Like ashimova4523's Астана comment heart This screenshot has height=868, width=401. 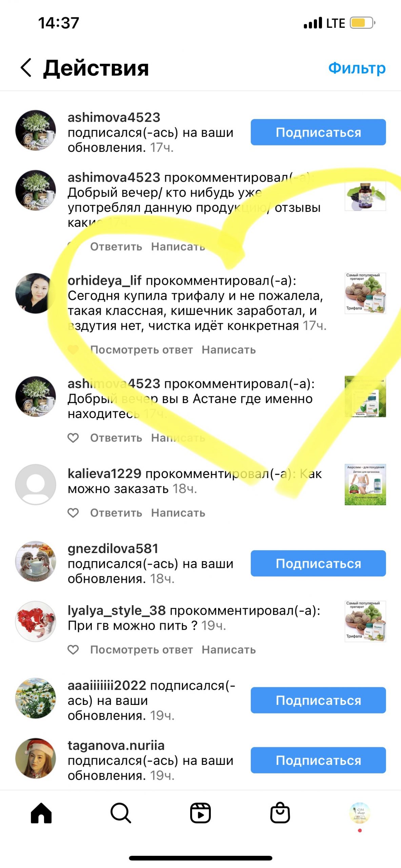[x=73, y=438]
